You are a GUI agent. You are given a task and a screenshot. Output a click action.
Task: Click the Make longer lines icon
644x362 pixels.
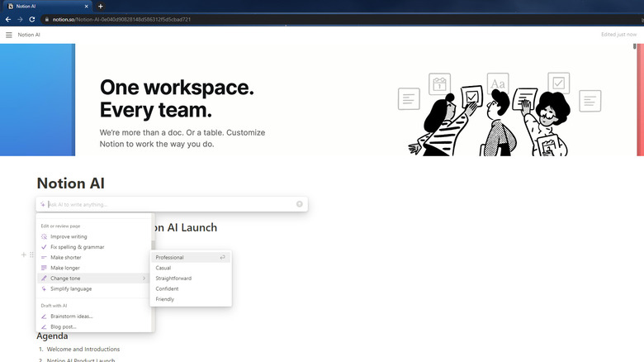click(44, 268)
